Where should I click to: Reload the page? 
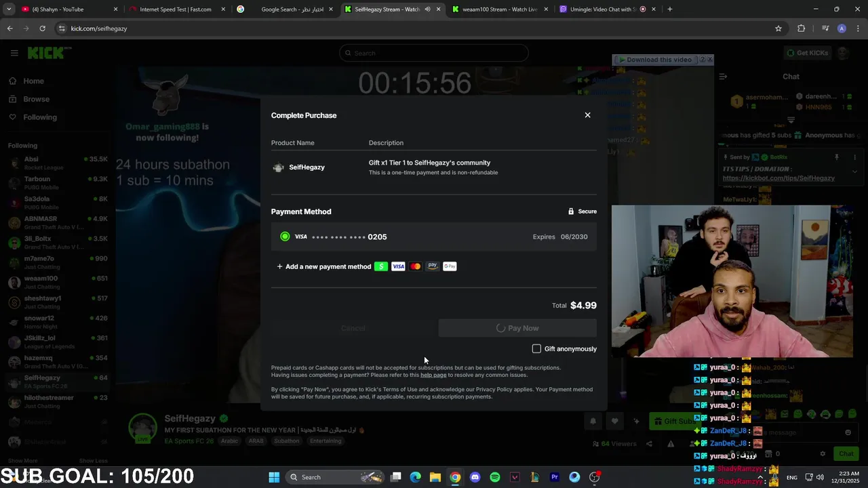42,28
